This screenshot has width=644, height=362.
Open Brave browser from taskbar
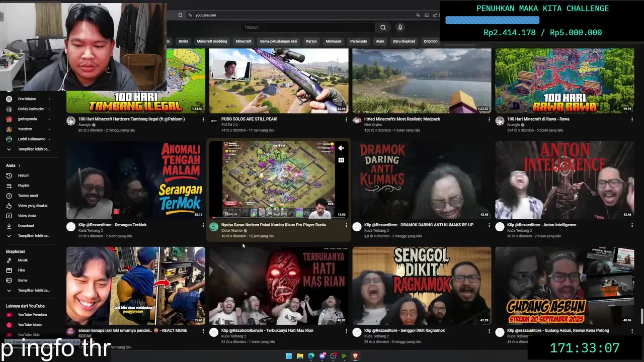pyautogui.click(x=355, y=356)
